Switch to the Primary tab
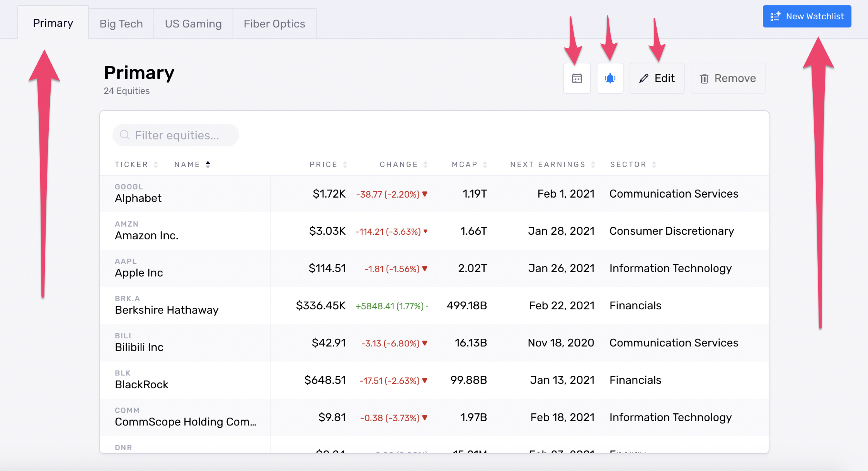868x471 pixels. coord(53,22)
